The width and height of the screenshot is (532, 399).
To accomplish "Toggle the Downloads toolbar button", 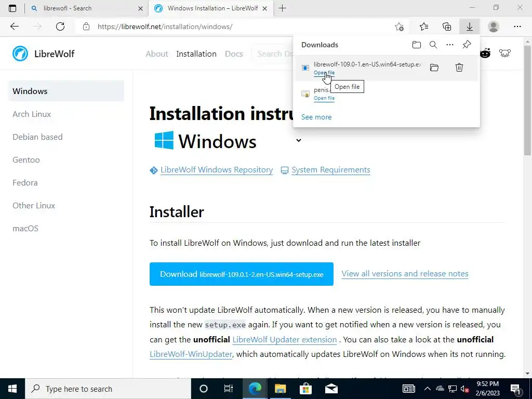I will click(470, 26).
